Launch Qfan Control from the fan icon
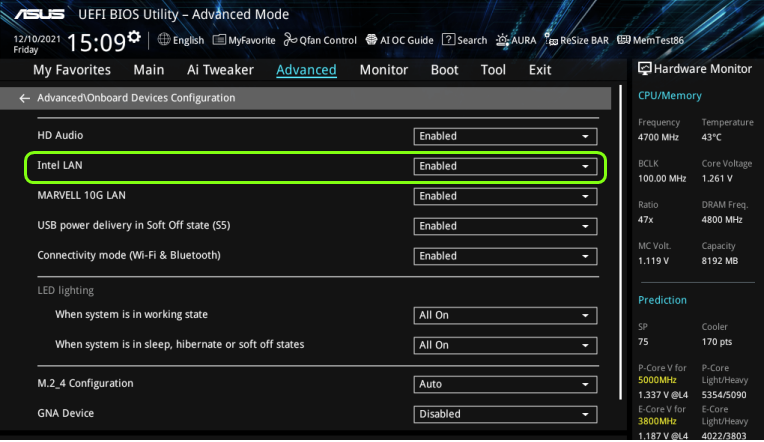The height and width of the screenshot is (442, 764). [x=320, y=40]
